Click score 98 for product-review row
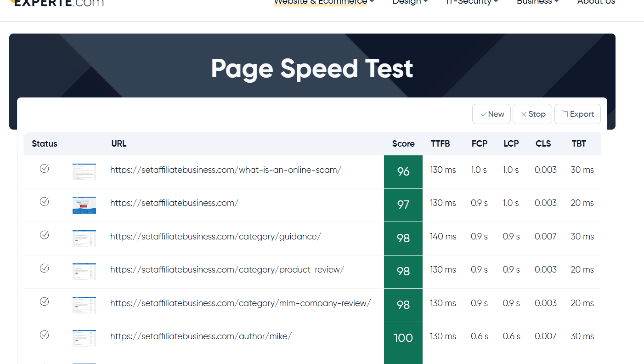 click(403, 272)
